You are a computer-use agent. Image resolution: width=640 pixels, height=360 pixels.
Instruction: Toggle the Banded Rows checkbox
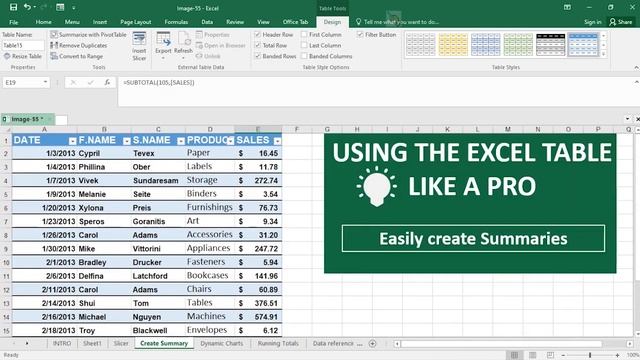click(x=258, y=56)
